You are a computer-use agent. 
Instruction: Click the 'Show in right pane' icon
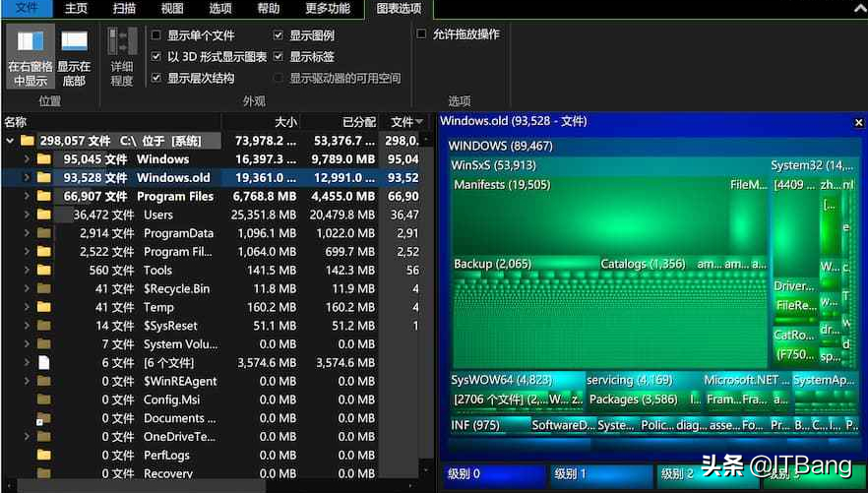[30, 42]
